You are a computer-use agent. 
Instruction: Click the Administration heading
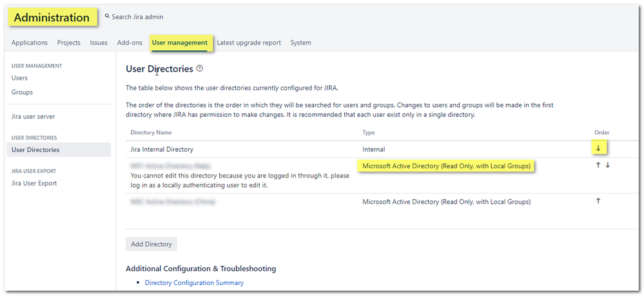pyautogui.click(x=52, y=17)
